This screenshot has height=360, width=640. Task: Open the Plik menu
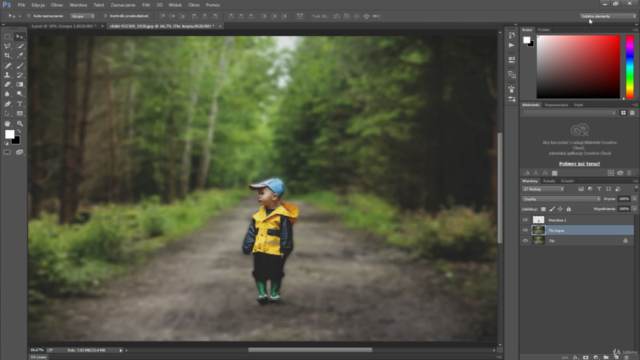[21, 5]
